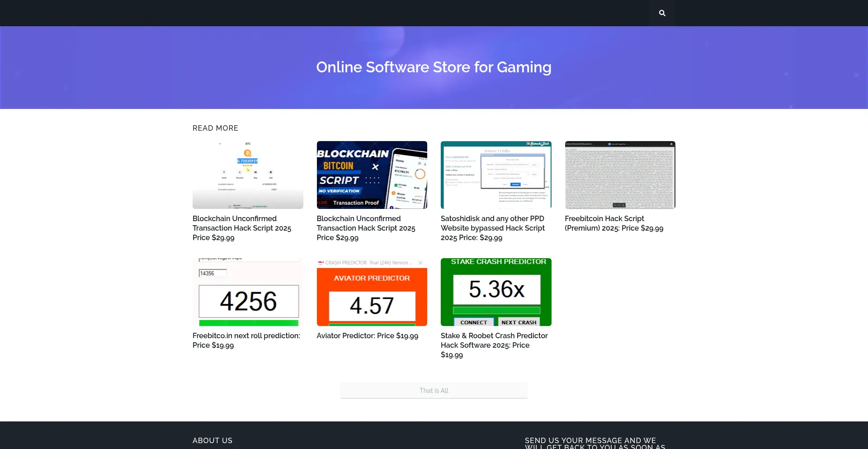Viewport: 868px width, 449px height.
Task: Open the BTC wallet balance product thumbnail
Action: click(x=248, y=175)
